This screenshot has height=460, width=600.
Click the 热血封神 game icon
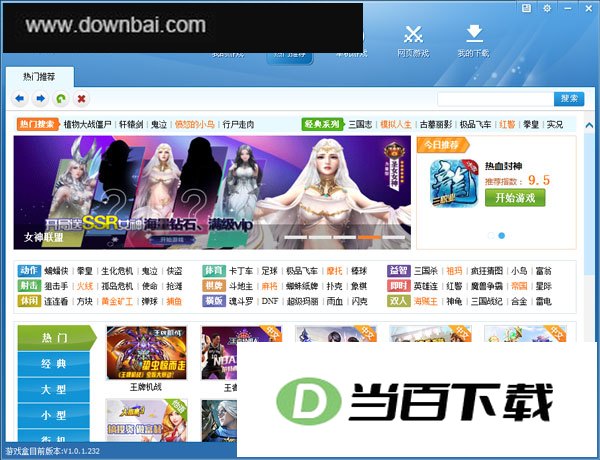coord(454,183)
